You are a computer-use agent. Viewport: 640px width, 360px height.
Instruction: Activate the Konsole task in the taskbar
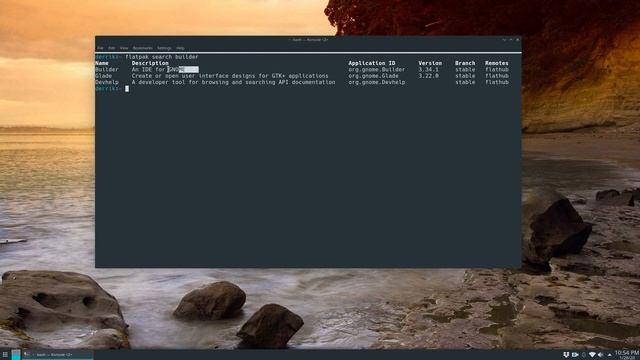tap(58, 355)
